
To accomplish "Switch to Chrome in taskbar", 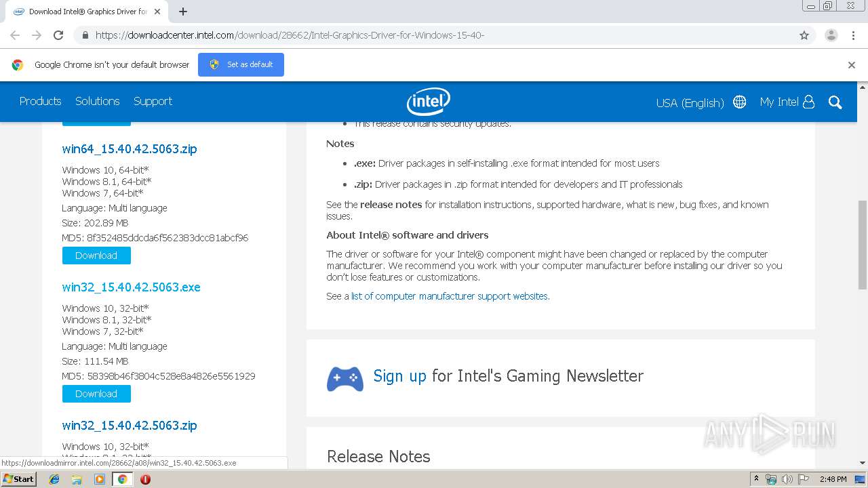I will [122, 479].
